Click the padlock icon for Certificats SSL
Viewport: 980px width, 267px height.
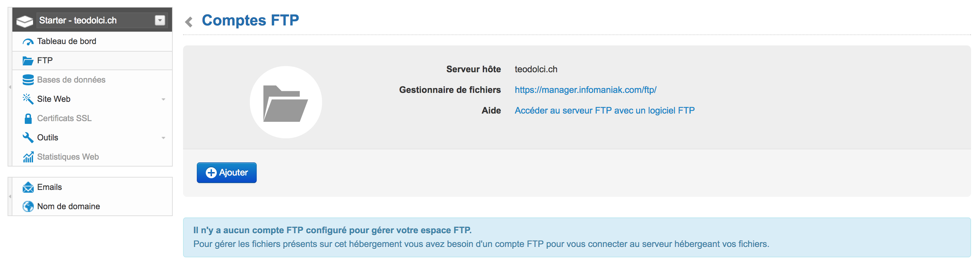click(28, 118)
